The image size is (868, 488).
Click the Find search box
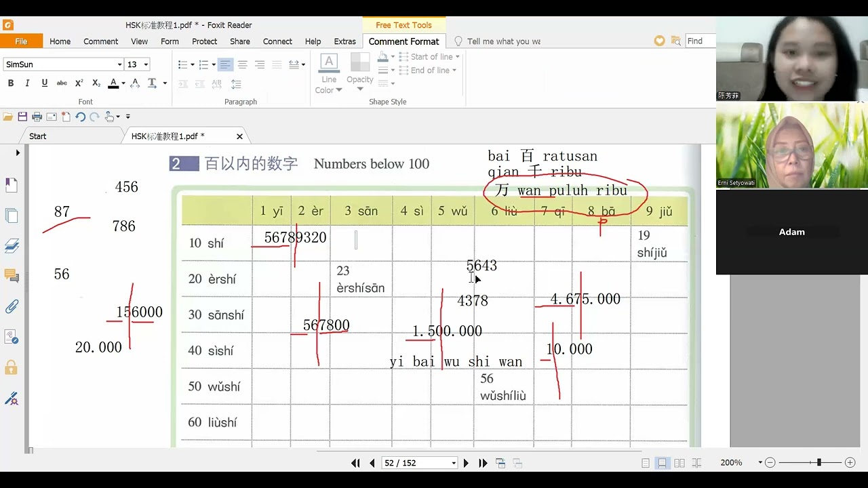pos(700,41)
